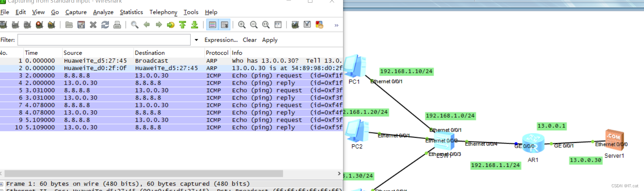Open the Edit menu
The width and height of the screenshot is (644, 191).
[x=21, y=12]
